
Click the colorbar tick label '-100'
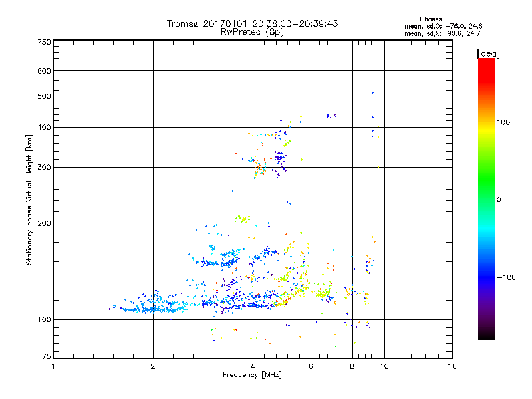point(507,277)
